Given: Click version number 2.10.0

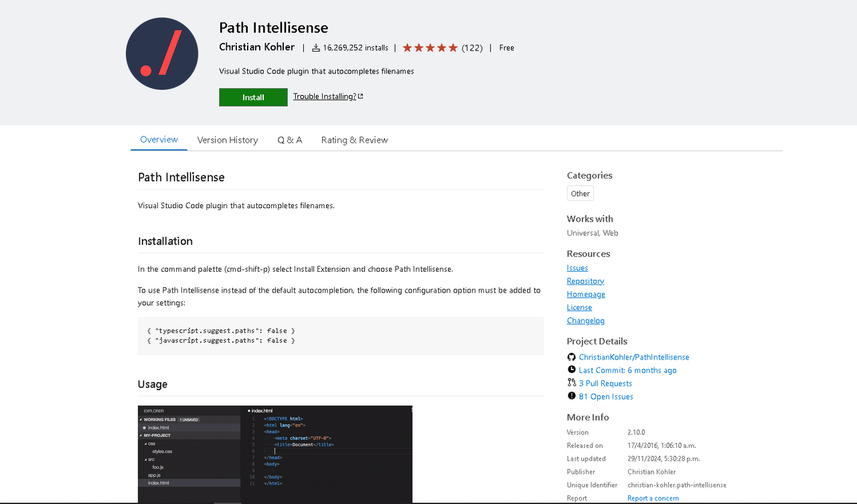Looking at the screenshot, I should (636, 432).
